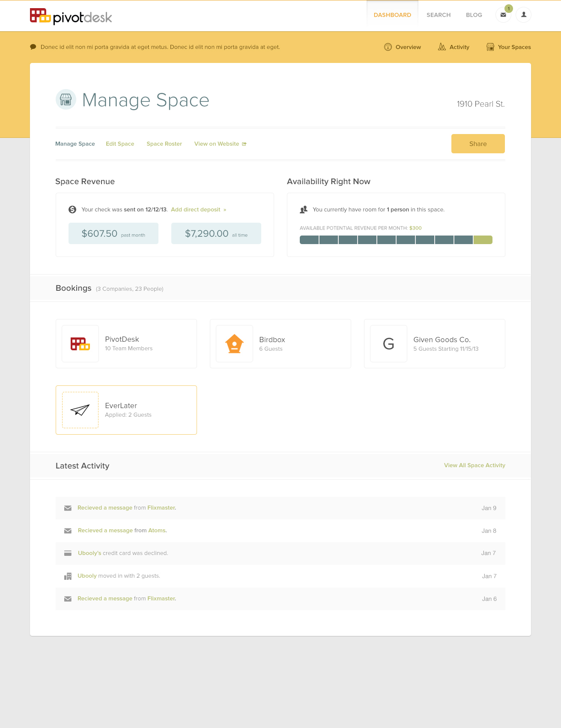Click Ubooly's link on credit card declined row

click(90, 553)
